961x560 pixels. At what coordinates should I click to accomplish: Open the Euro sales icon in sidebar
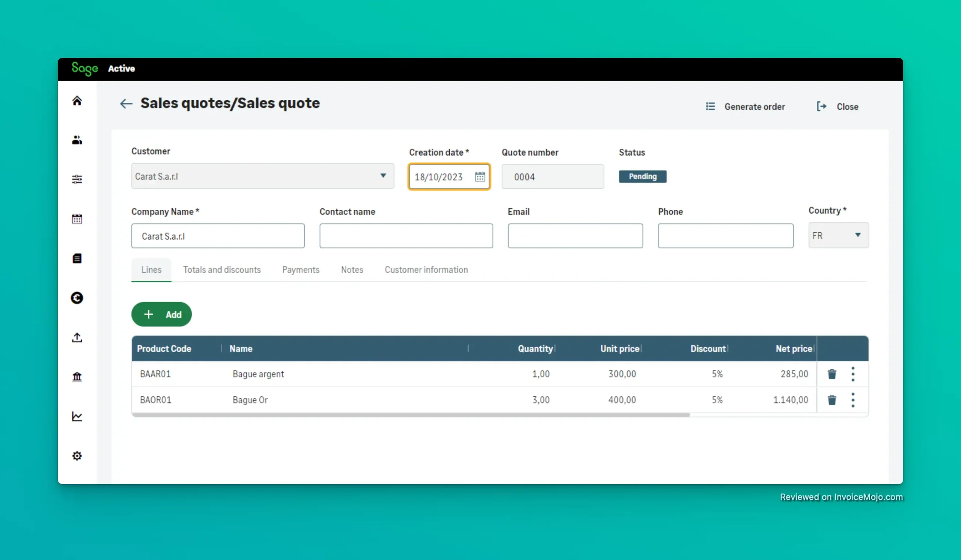pyautogui.click(x=77, y=298)
